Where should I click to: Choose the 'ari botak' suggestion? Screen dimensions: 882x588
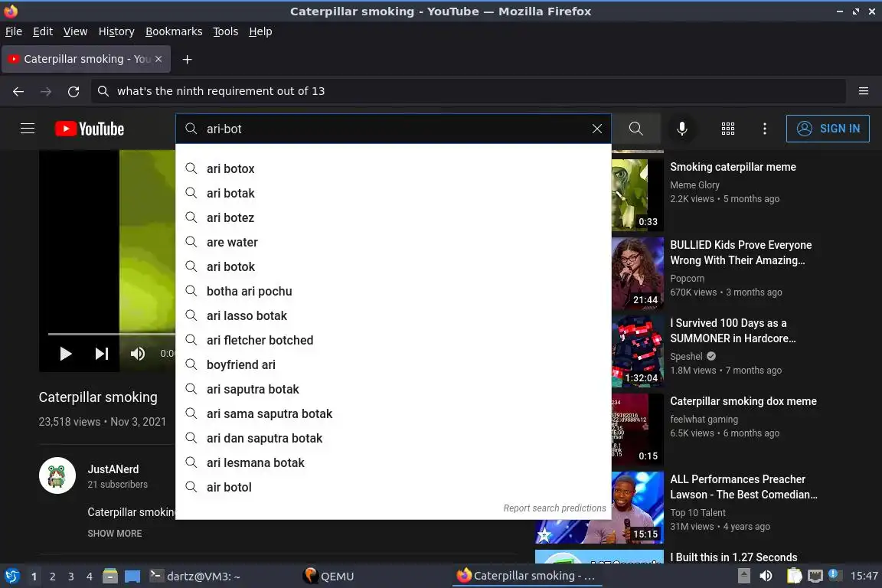(x=394, y=193)
